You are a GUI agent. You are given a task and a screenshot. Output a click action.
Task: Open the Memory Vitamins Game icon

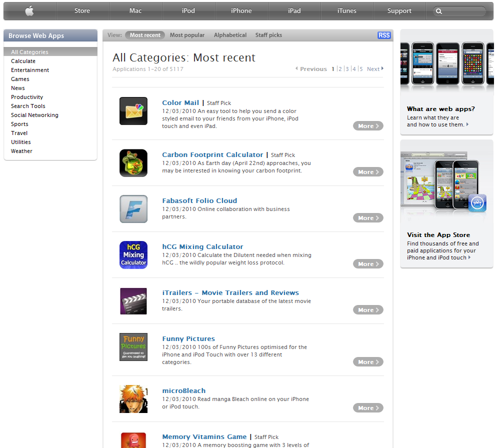pos(133,440)
